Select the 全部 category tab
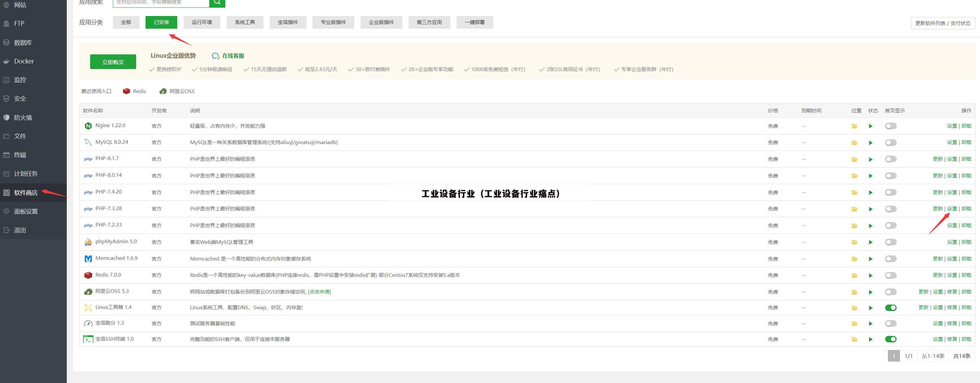The height and width of the screenshot is (383, 980). coord(126,22)
